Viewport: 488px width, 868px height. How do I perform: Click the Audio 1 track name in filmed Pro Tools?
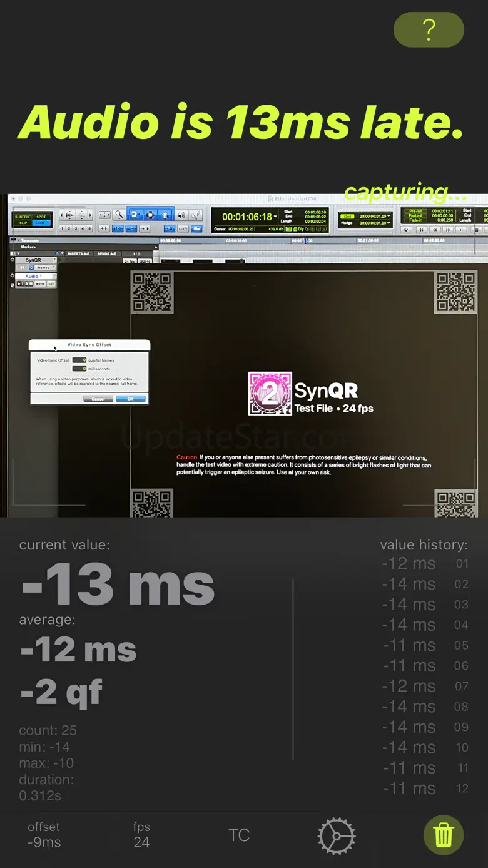click(34, 276)
